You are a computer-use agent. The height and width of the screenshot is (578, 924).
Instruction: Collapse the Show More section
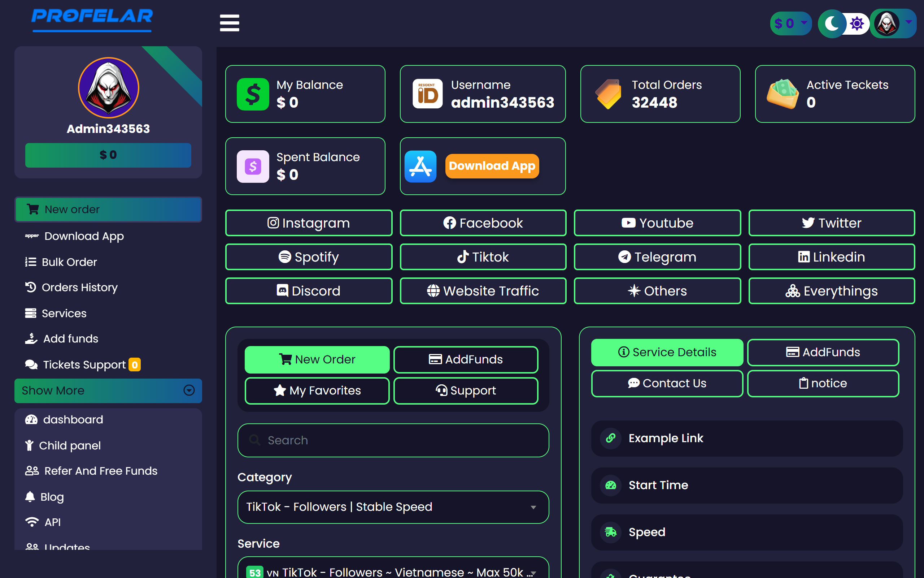[108, 390]
